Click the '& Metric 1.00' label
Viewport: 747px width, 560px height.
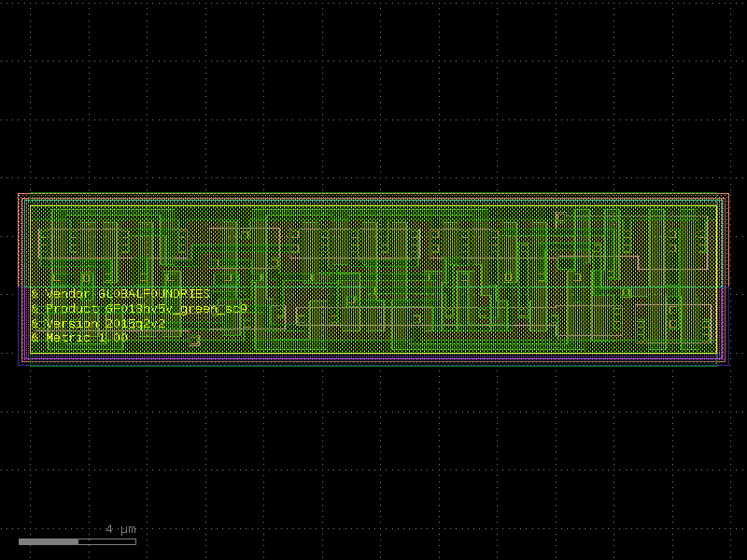click(79, 338)
